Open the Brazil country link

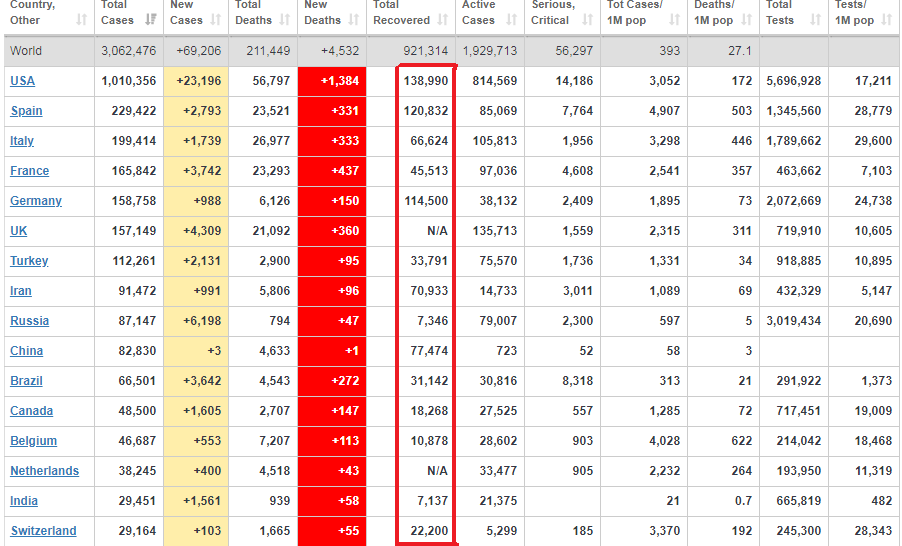click(26, 380)
